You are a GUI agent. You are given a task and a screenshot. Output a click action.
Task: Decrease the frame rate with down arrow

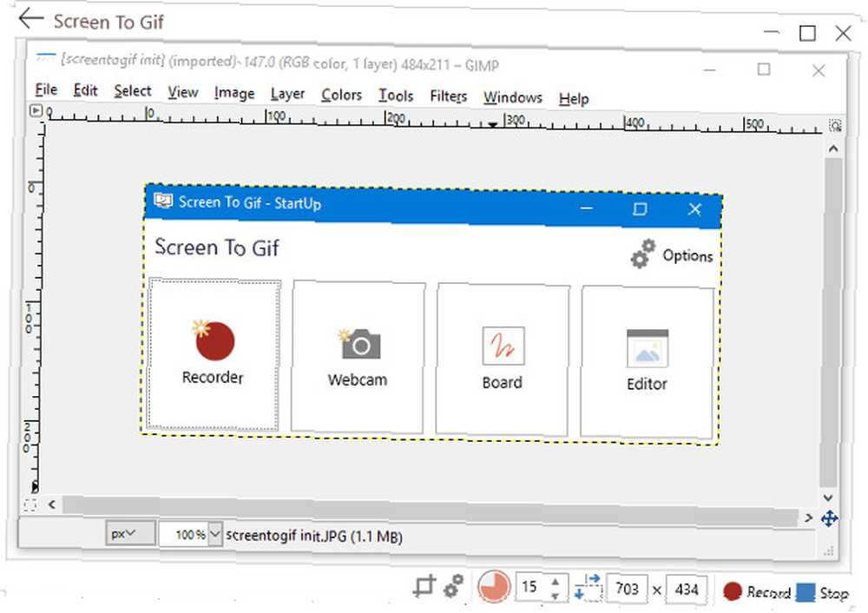556,596
